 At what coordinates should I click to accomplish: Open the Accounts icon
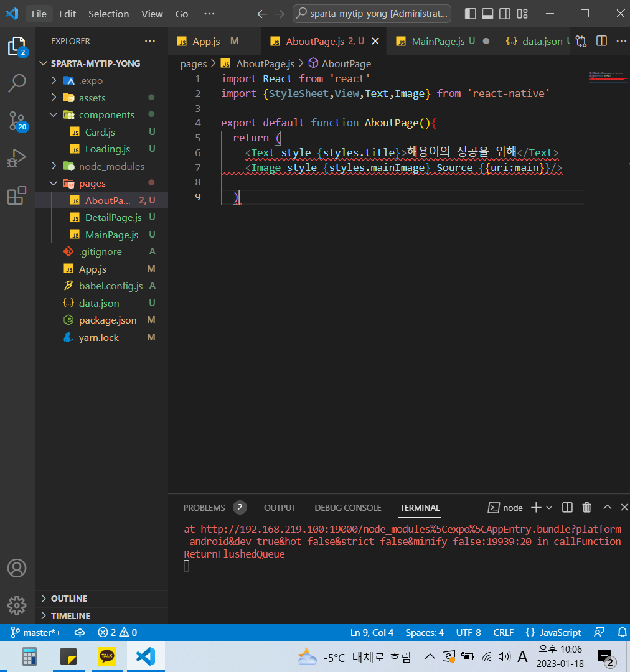click(x=17, y=568)
